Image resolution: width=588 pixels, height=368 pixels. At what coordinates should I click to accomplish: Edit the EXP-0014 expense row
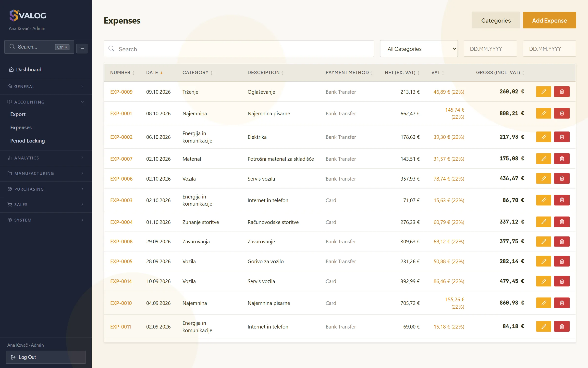pyautogui.click(x=543, y=281)
